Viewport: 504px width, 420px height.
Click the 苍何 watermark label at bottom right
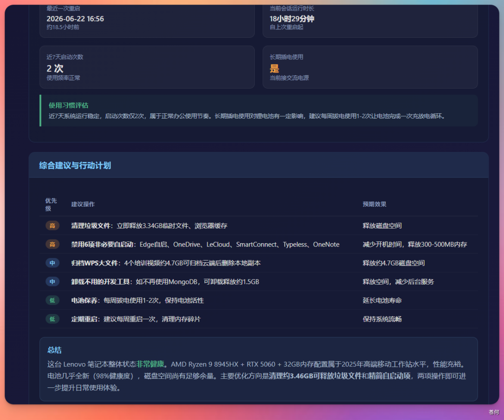pos(494,412)
